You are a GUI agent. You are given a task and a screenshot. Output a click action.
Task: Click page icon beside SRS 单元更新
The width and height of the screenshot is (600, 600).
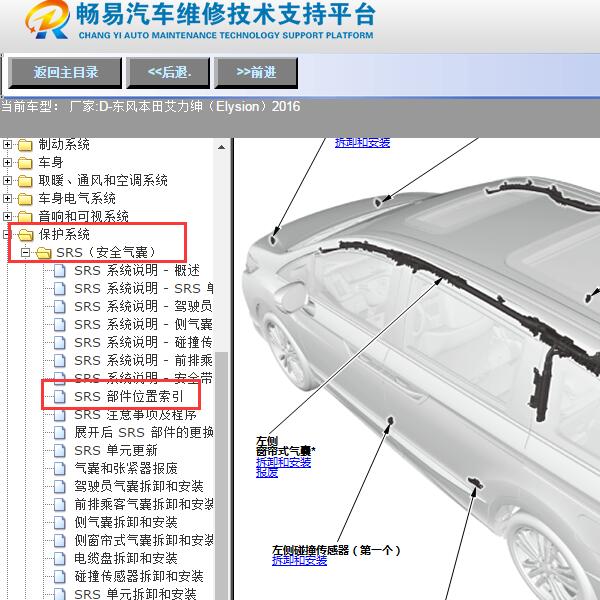click(59, 450)
